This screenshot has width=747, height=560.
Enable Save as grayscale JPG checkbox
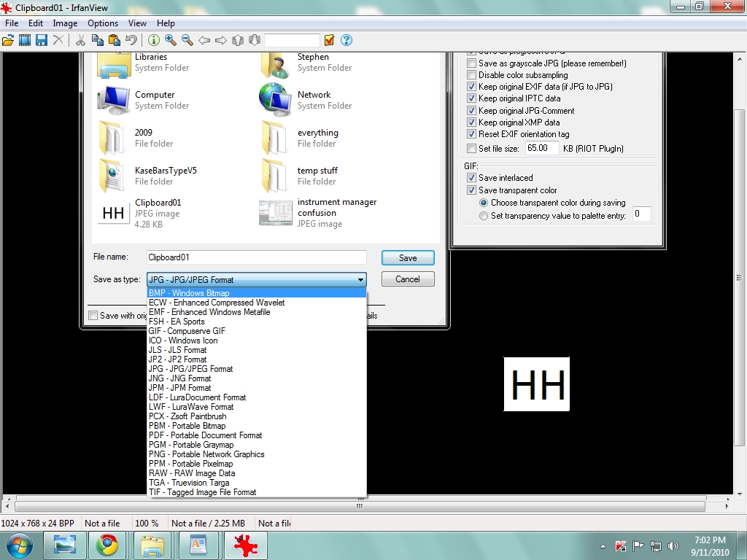point(472,63)
